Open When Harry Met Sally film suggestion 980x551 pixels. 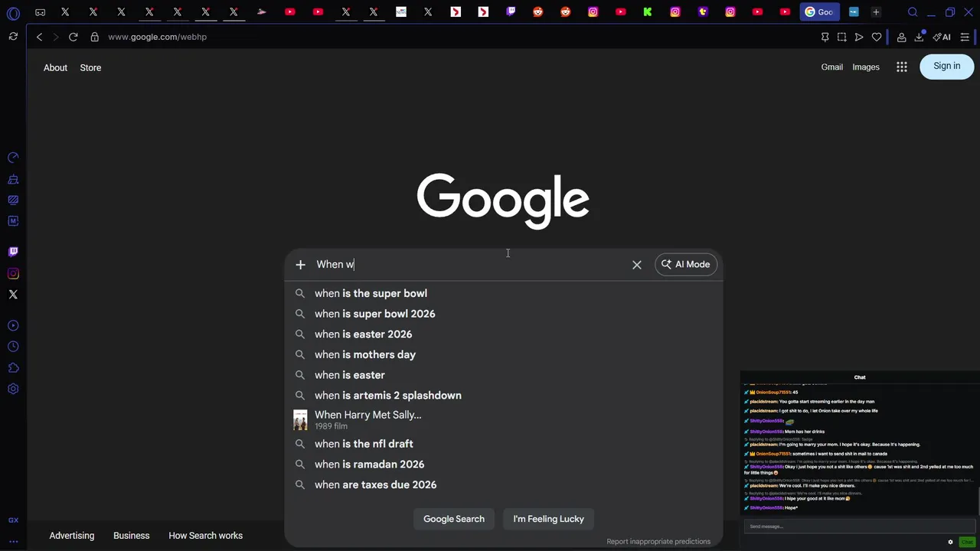[504, 419]
